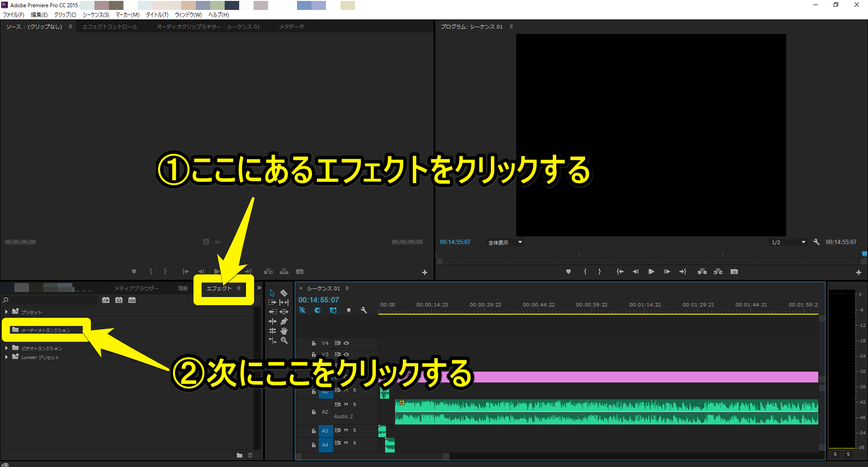Toggle V4 track output eye
The width and height of the screenshot is (868, 467).
click(x=346, y=343)
